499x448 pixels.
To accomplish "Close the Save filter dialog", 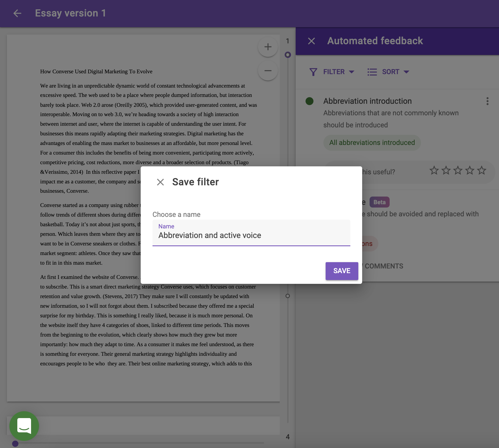I will tap(160, 182).
